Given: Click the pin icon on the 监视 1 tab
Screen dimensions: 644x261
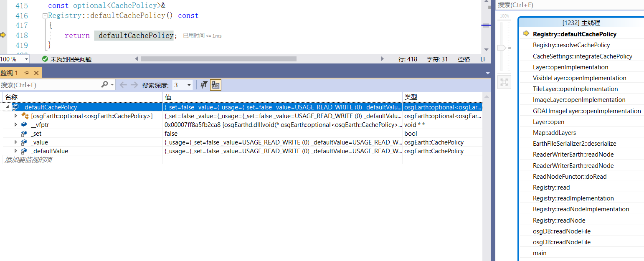Looking at the screenshot, I should (x=27, y=73).
